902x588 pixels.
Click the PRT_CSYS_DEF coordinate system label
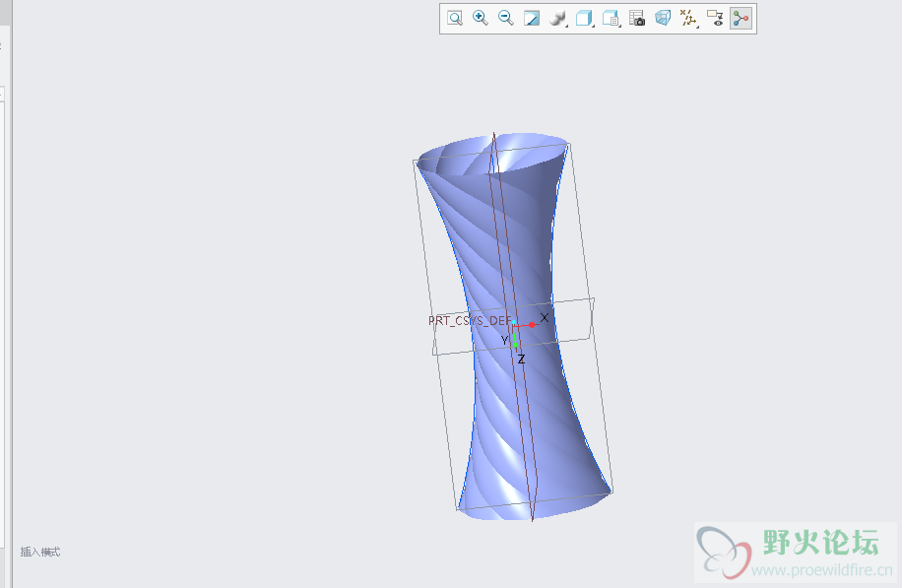[x=470, y=320]
